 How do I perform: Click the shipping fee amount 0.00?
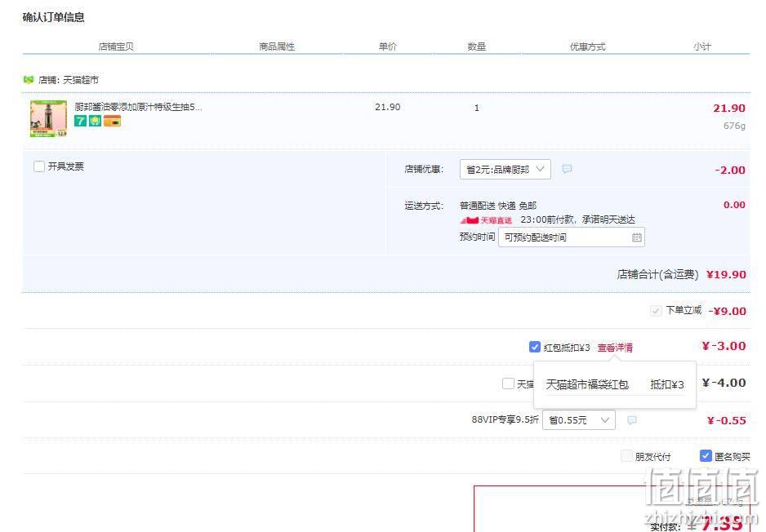[x=734, y=205]
